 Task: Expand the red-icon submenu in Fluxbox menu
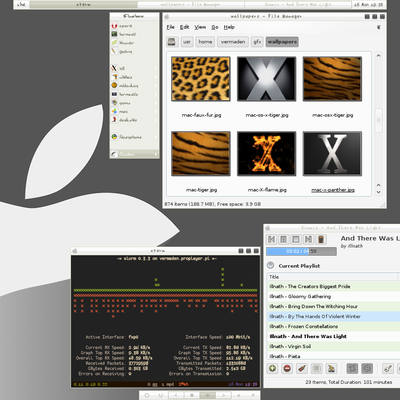pyautogui.click(x=135, y=120)
